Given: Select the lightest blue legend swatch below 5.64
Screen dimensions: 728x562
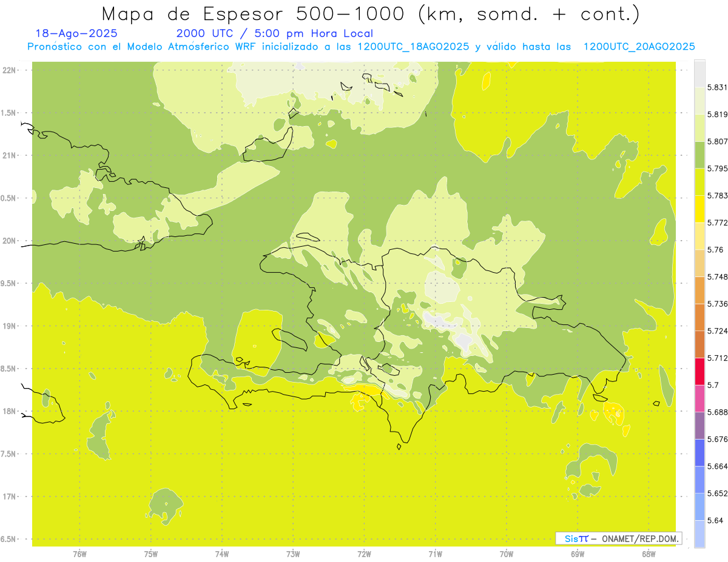Looking at the screenshot, I should (699, 534).
